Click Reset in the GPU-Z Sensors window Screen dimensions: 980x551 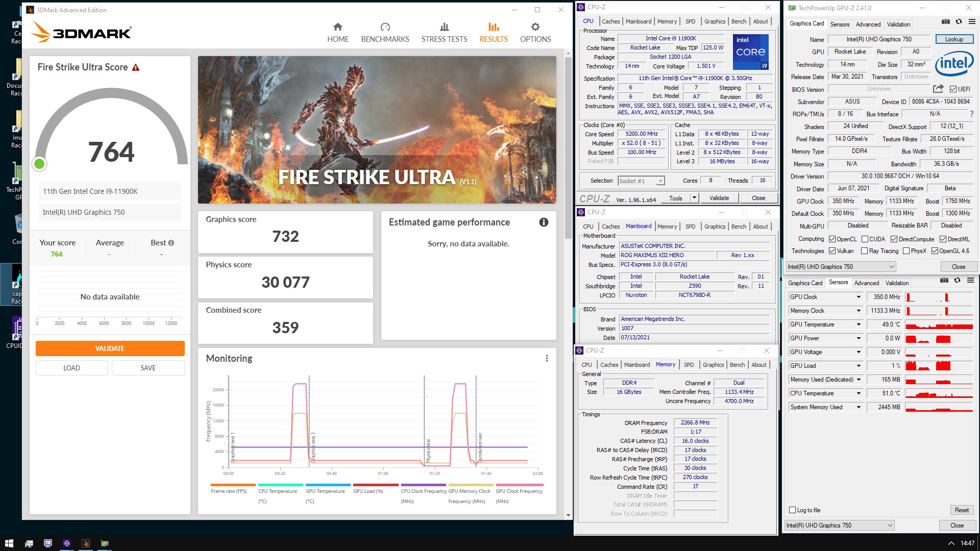click(x=962, y=510)
